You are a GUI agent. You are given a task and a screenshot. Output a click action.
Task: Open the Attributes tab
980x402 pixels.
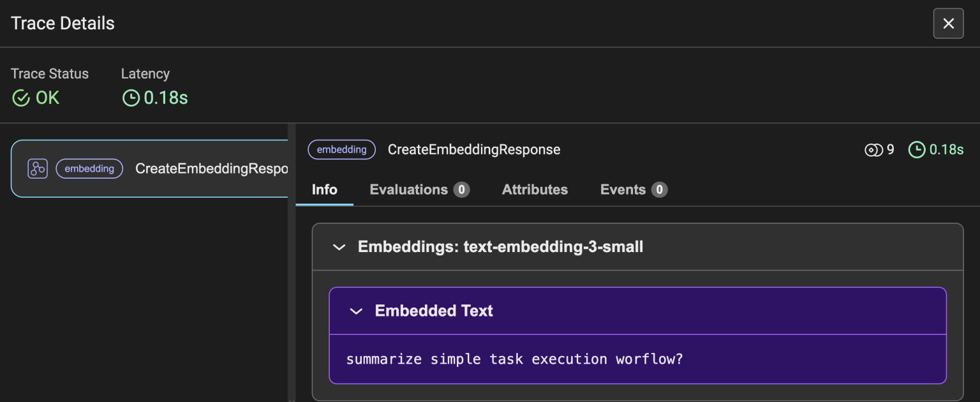(535, 190)
